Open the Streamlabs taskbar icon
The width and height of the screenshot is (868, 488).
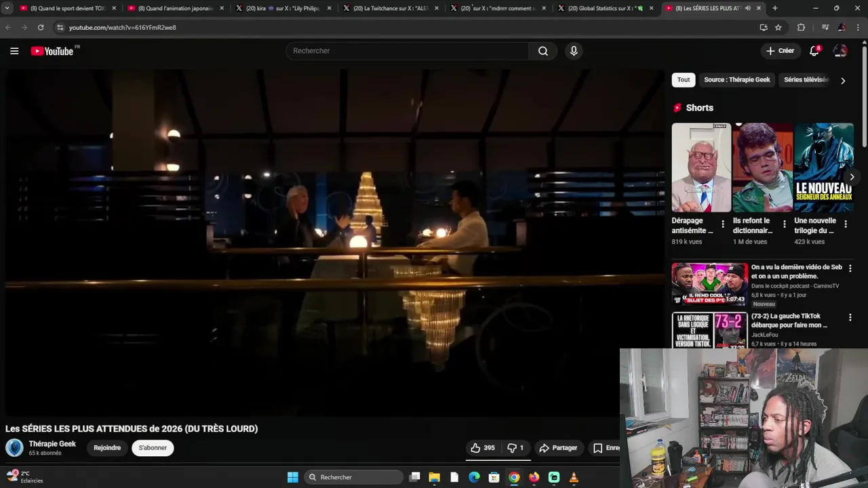point(554,477)
